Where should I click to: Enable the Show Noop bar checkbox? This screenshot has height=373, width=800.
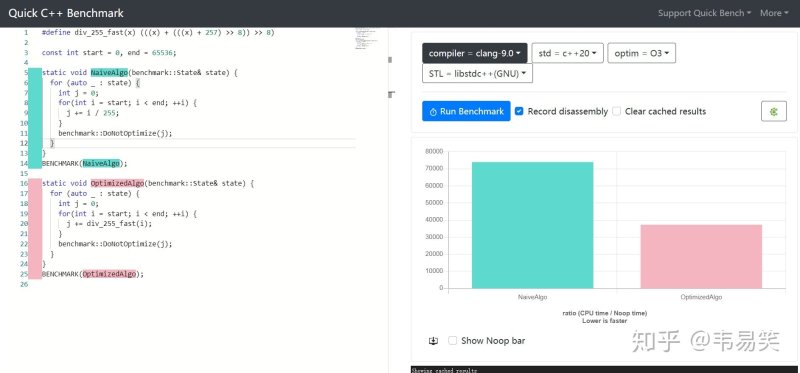[x=452, y=341]
